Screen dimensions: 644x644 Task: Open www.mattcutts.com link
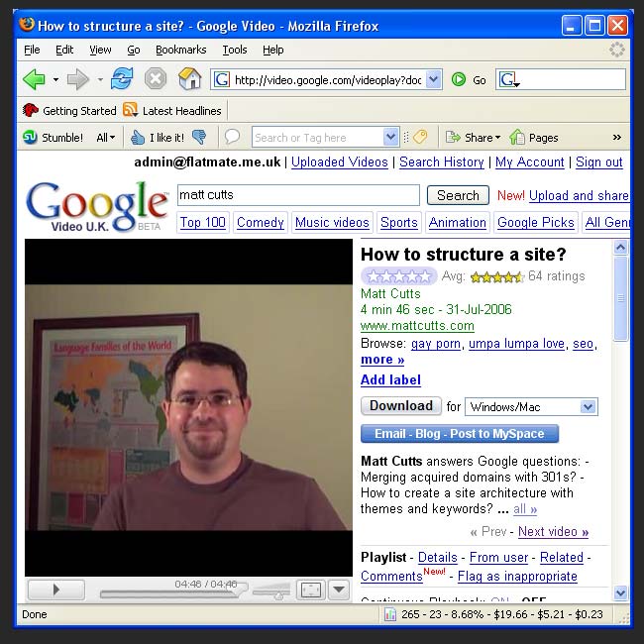(x=417, y=326)
